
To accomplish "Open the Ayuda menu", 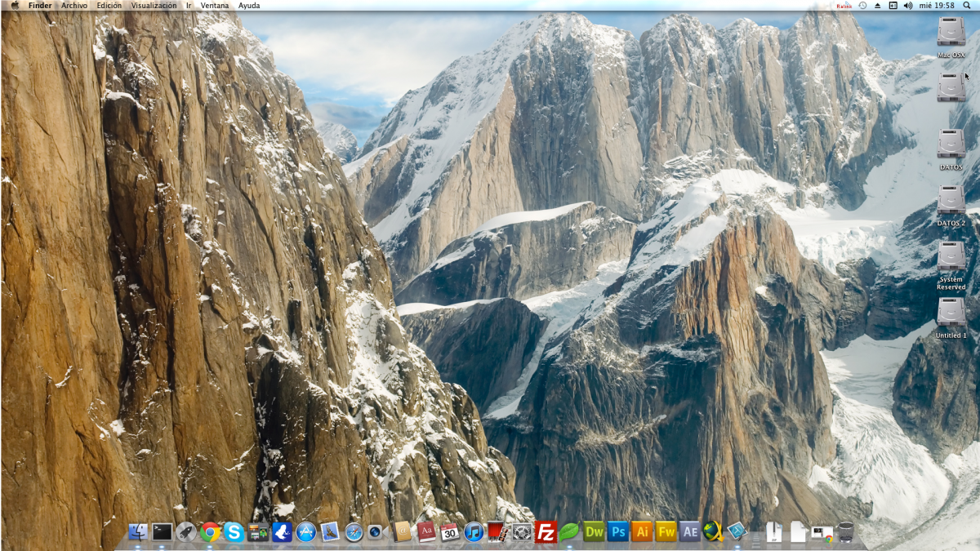I will pos(250,5).
